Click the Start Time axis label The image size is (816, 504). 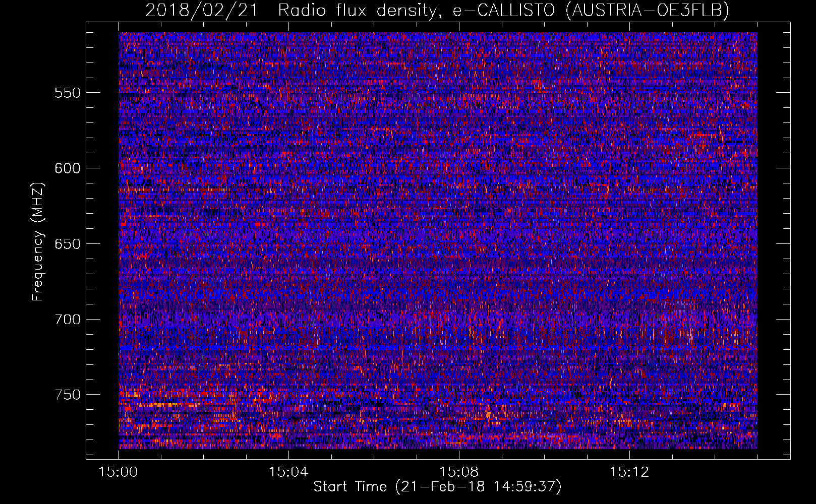[x=437, y=487]
